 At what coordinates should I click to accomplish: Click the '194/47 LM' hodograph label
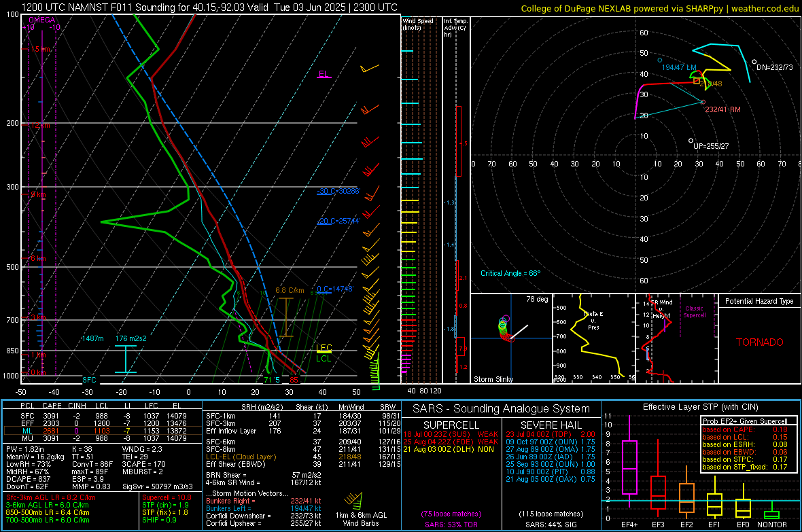pyautogui.click(x=679, y=67)
